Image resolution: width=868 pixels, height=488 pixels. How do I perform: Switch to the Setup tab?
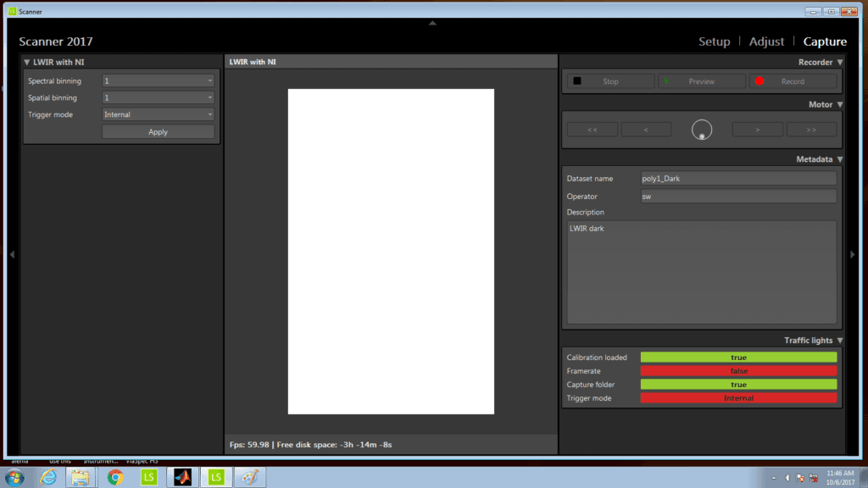coord(714,42)
